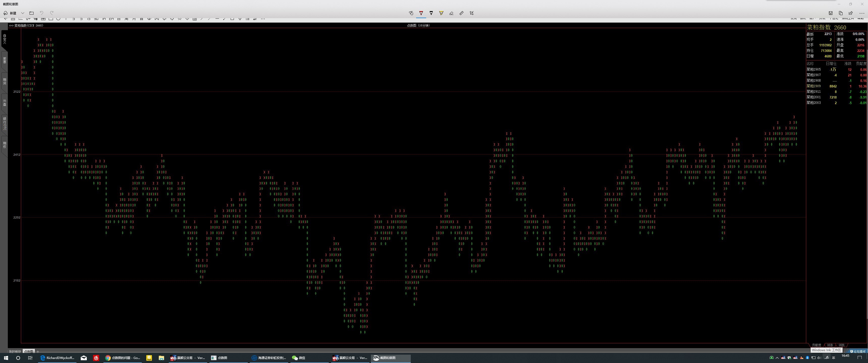868x363 pixels.
Task: Select the yellow highlighter tool
Action: click(441, 13)
